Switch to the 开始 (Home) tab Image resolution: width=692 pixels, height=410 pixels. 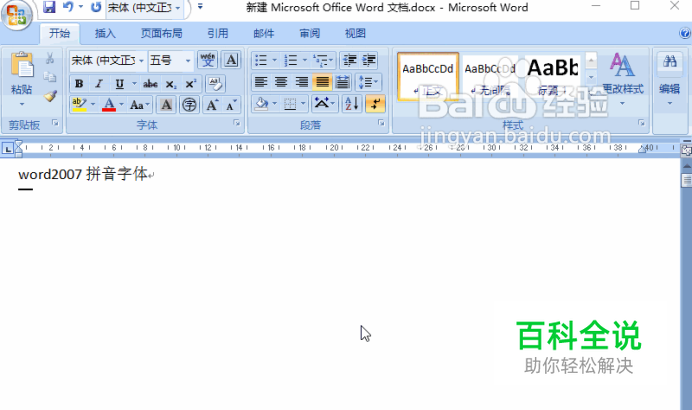(60, 34)
